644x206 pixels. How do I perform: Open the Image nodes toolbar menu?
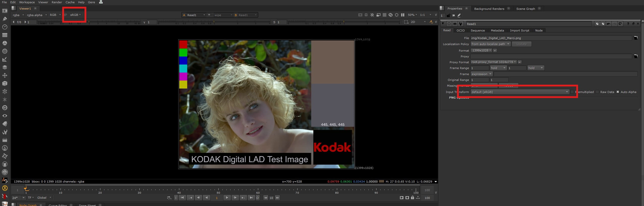click(x=5, y=11)
